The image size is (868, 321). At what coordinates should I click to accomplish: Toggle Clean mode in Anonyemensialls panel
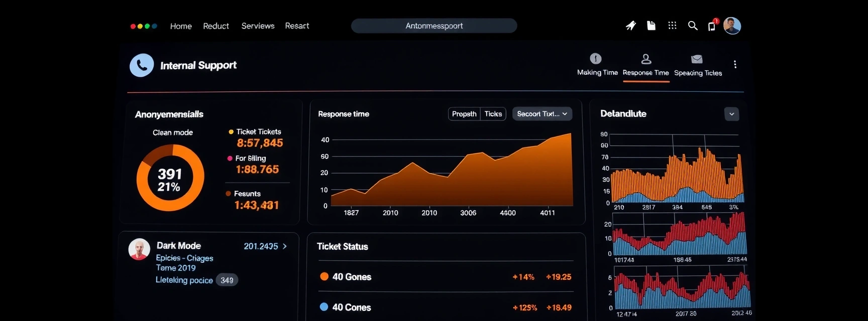pyautogui.click(x=173, y=132)
